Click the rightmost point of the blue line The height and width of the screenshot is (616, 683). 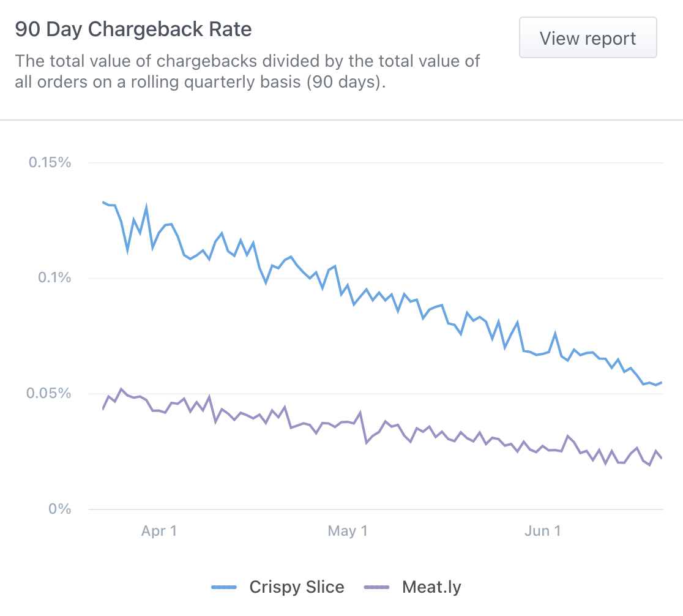click(x=662, y=383)
